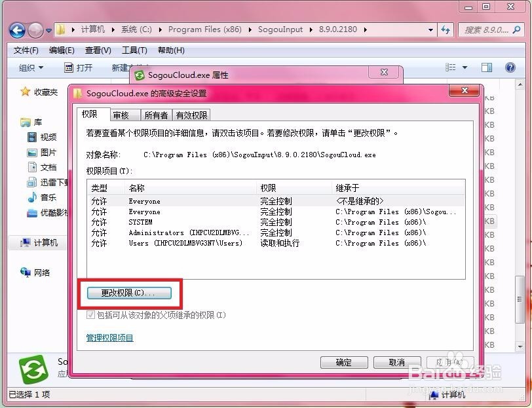532x408 pixels.
Task: Show the preview pane icon
Action: click(486, 67)
